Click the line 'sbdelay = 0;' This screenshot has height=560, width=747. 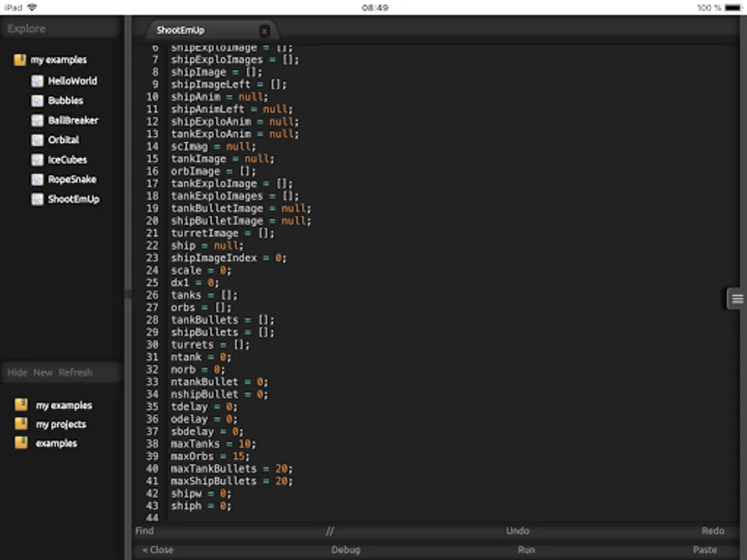[x=207, y=431]
